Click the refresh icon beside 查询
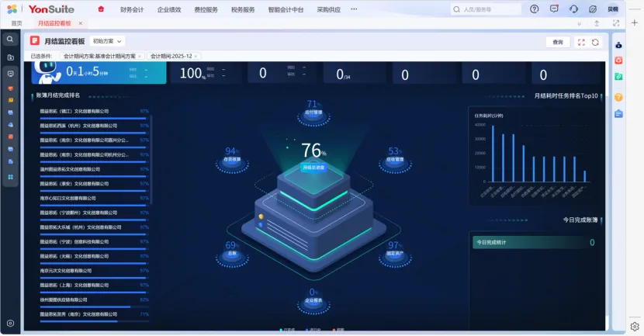 (x=595, y=42)
